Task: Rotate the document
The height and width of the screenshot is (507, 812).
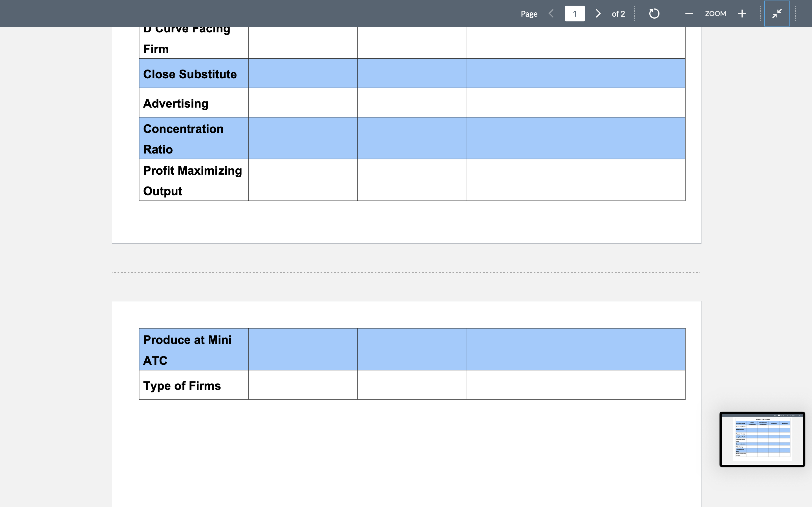Action: (654, 14)
